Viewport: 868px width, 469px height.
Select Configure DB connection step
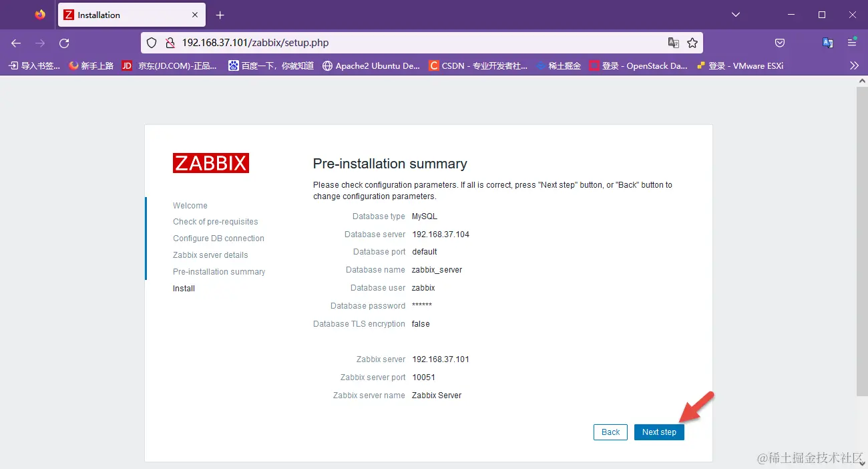pos(218,239)
